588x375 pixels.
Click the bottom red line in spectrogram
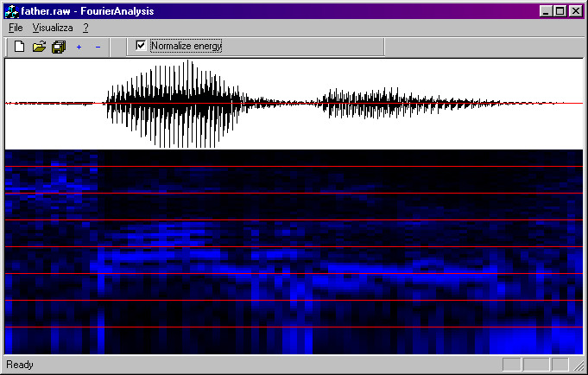294,327
